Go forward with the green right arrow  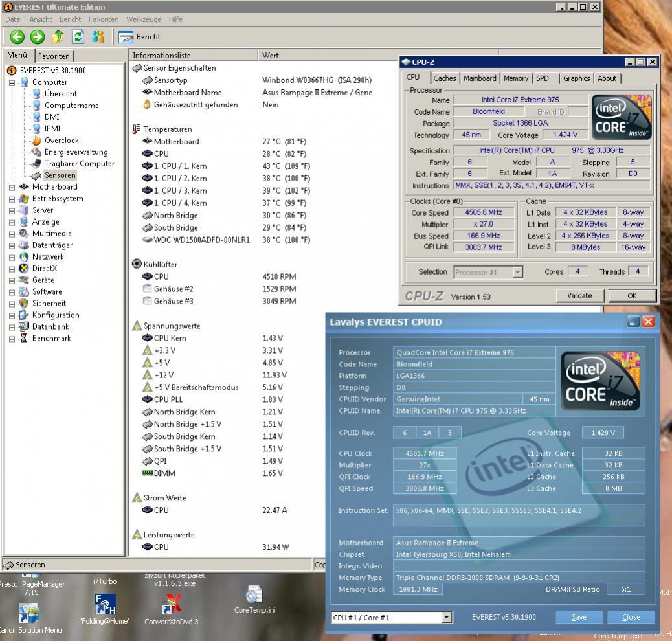tap(38, 37)
